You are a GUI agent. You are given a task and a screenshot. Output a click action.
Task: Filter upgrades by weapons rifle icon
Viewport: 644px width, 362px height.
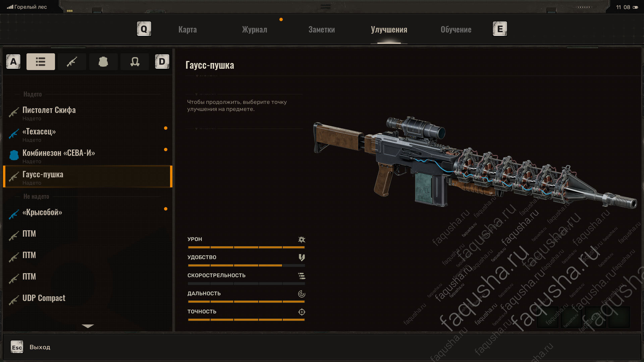tap(72, 62)
